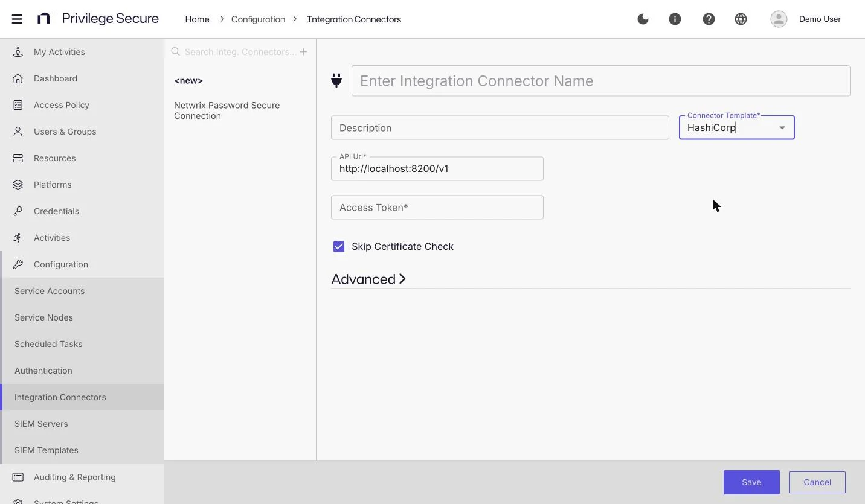Open SIEM Servers page
865x504 pixels.
pos(82,424)
